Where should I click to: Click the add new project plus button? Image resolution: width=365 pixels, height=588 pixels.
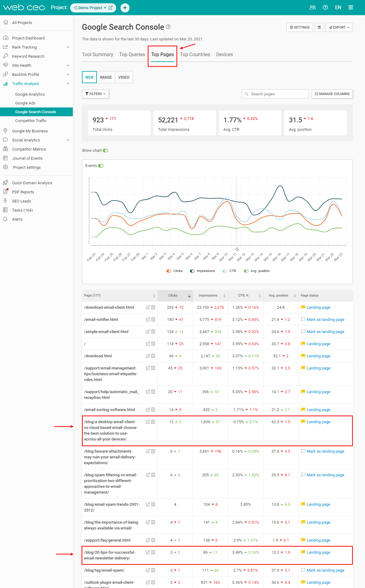(125, 8)
